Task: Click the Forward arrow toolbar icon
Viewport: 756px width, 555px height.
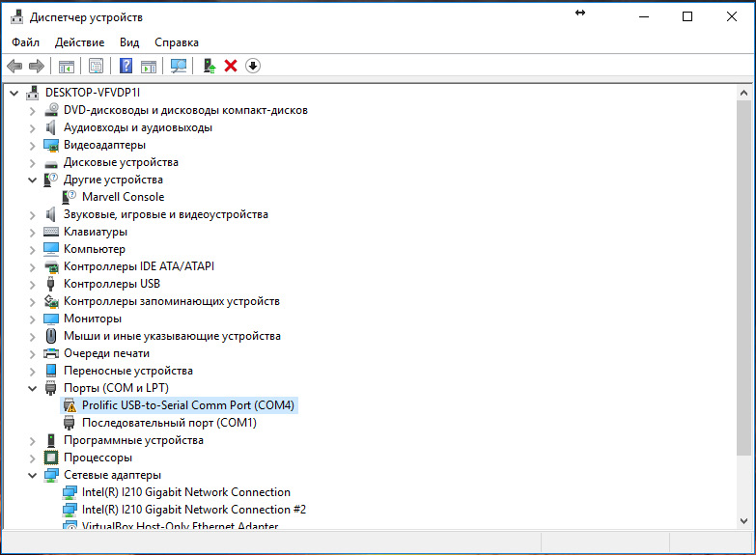Action: pyautogui.click(x=37, y=66)
